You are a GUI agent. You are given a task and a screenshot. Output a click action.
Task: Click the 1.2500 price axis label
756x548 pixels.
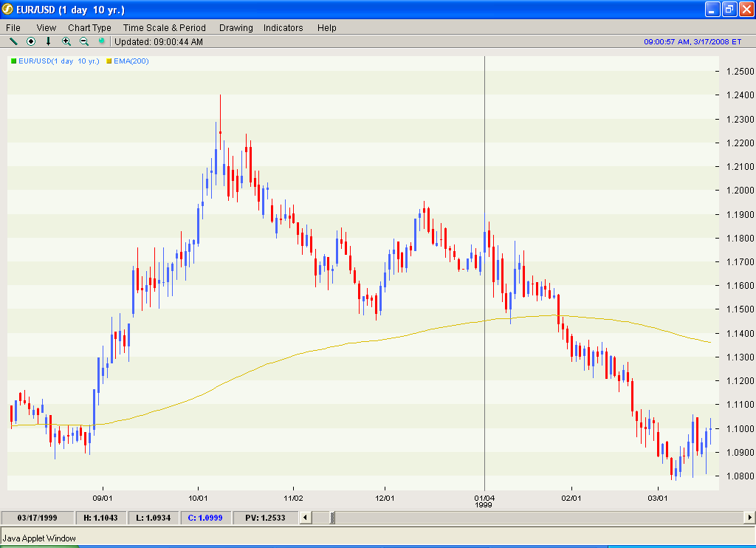[x=740, y=72]
